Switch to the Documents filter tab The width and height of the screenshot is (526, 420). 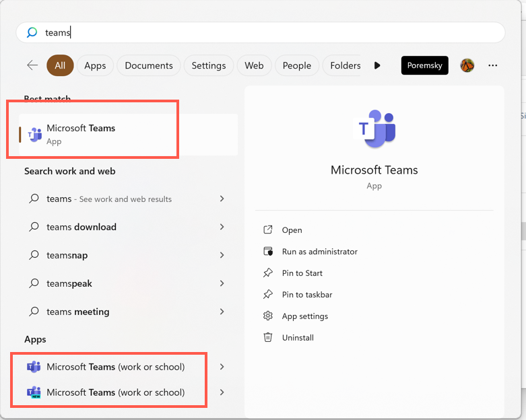point(149,65)
